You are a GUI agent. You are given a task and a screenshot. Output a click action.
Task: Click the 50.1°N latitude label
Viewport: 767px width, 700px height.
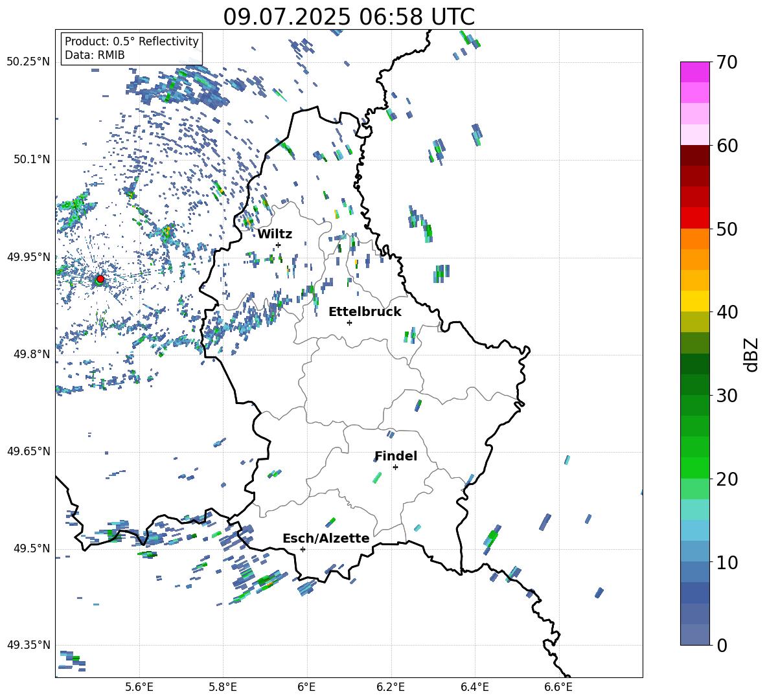[31, 159]
